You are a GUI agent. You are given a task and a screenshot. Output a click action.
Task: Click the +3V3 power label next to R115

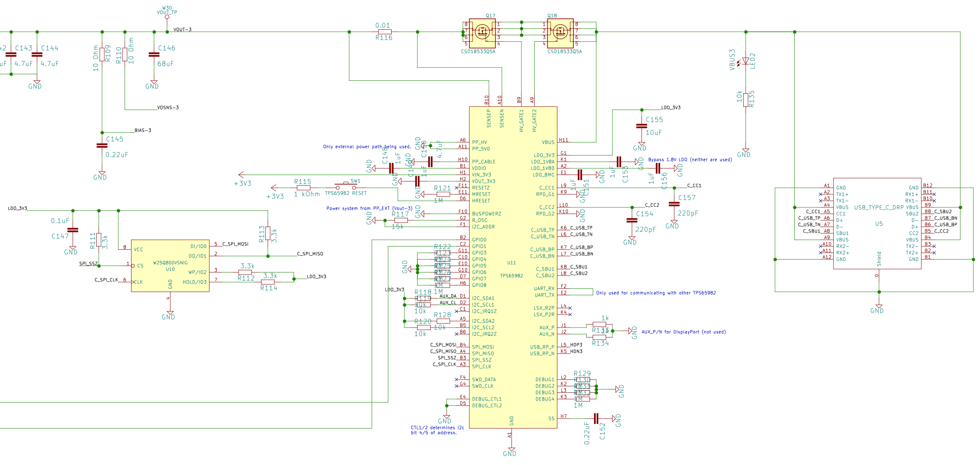275,196
